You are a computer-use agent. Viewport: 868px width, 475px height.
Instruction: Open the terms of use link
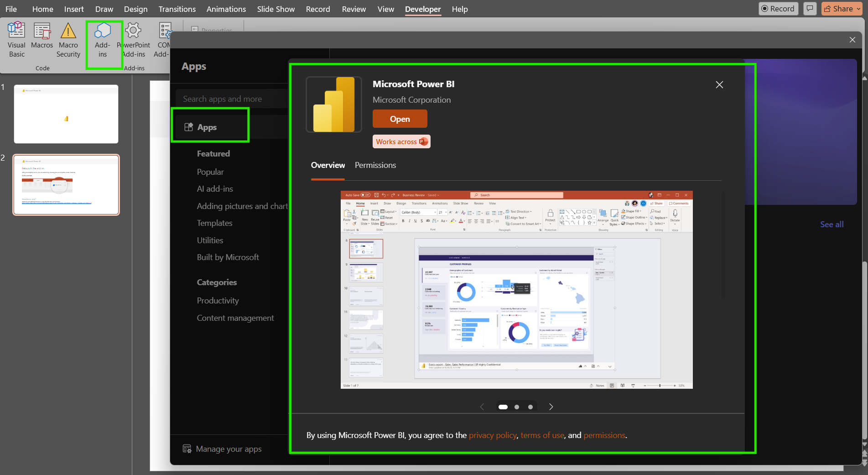pos(542,435)
